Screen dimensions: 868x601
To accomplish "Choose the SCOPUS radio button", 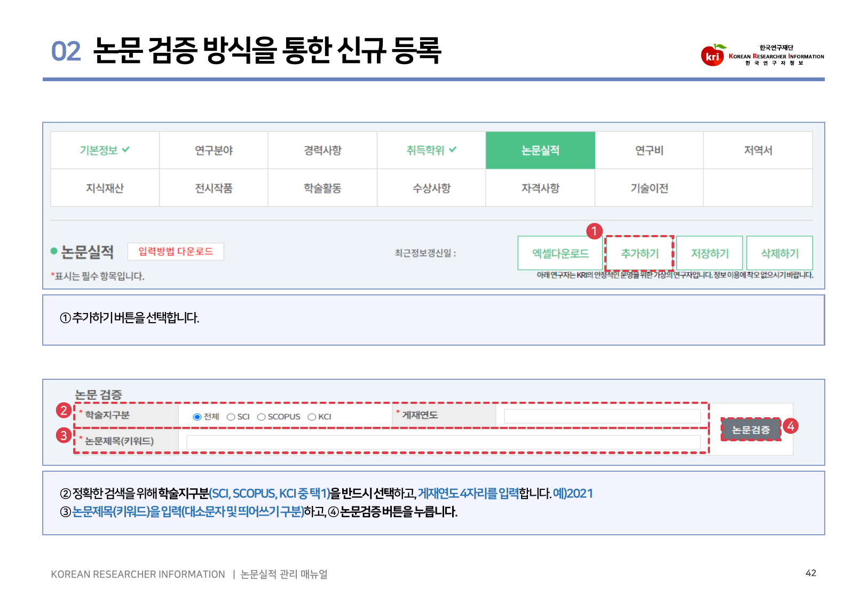I will click(262, 417).
